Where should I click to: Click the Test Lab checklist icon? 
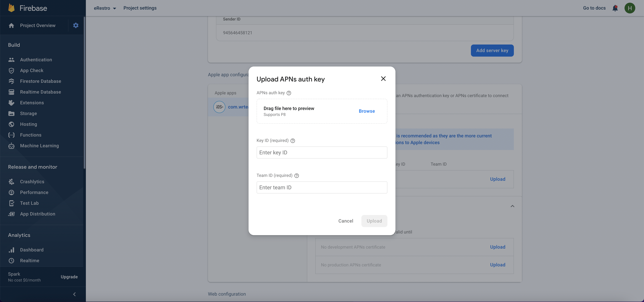(x=11, y=203)
